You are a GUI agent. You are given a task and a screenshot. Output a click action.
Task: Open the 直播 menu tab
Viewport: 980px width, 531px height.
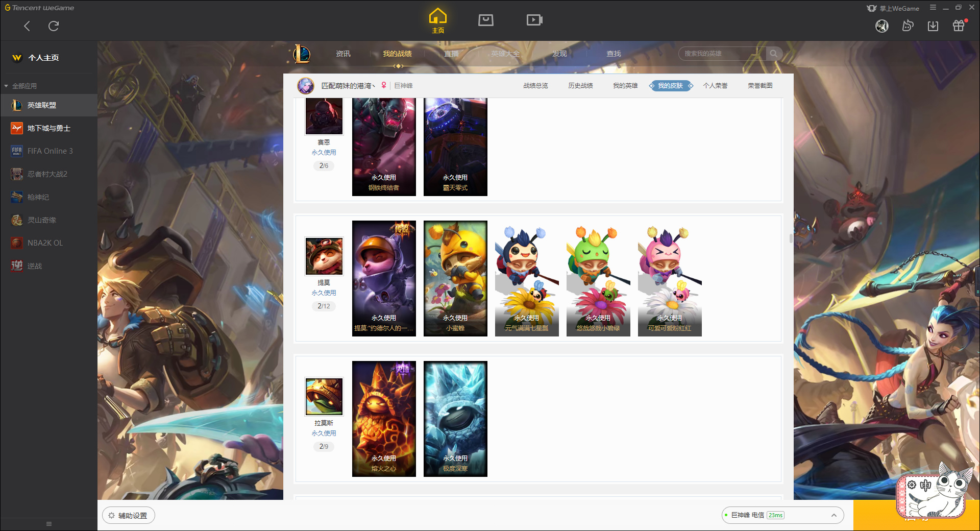click(x=451, y=54)
